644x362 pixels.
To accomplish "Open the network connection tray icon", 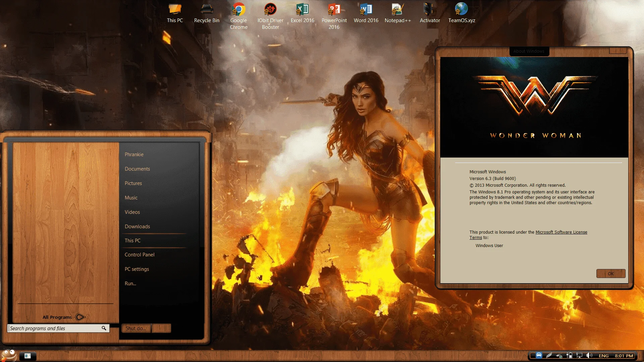I will click(579, 356).
